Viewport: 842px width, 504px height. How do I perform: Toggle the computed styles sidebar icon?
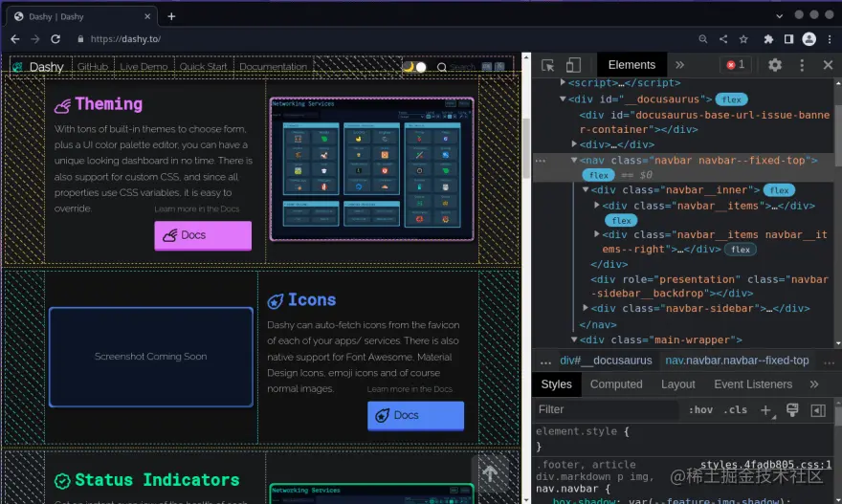click(818, 410)
